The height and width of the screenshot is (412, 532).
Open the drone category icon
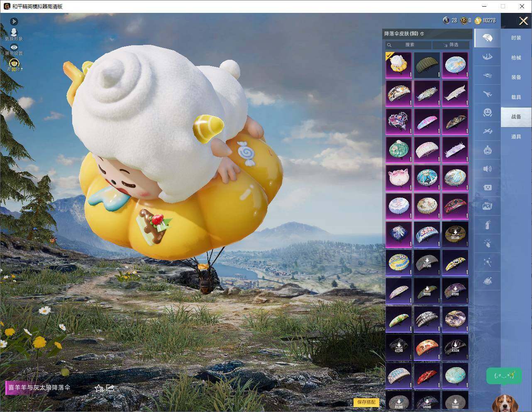(487, 75)
